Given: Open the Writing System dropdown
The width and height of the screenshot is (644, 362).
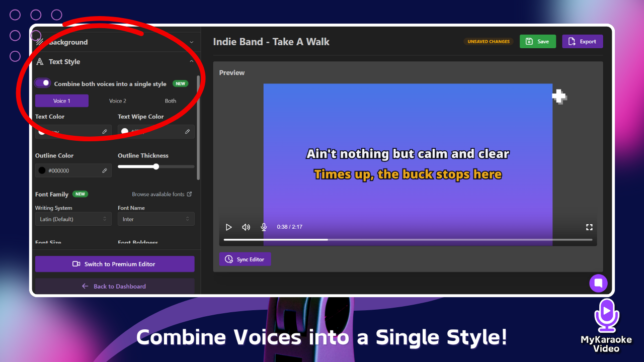Looking at the screenshot, I should tap(73, 219).
